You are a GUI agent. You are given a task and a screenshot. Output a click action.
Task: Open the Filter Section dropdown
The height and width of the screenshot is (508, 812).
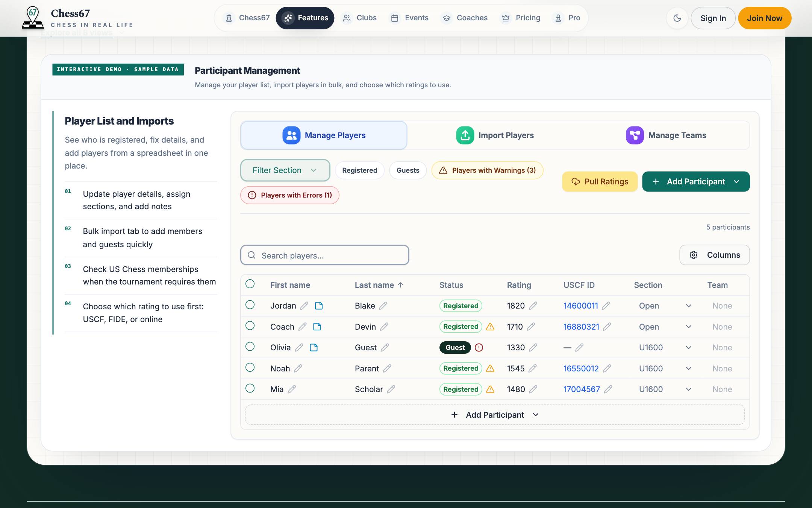(x=285, y=170)
